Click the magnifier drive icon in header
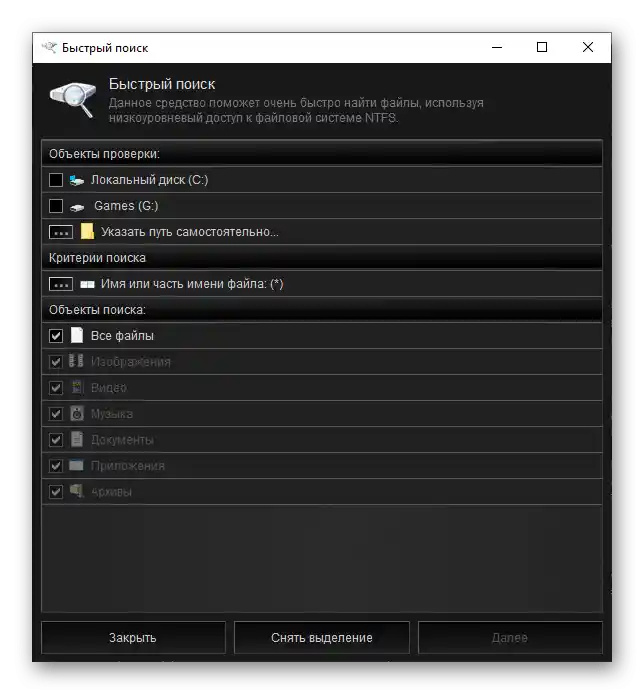 click(73, 100)
